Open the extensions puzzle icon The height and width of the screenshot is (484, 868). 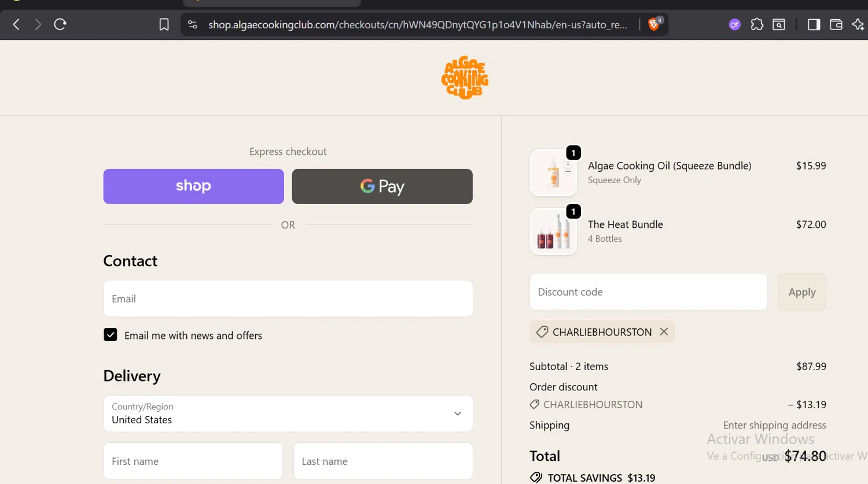[757, 24]
